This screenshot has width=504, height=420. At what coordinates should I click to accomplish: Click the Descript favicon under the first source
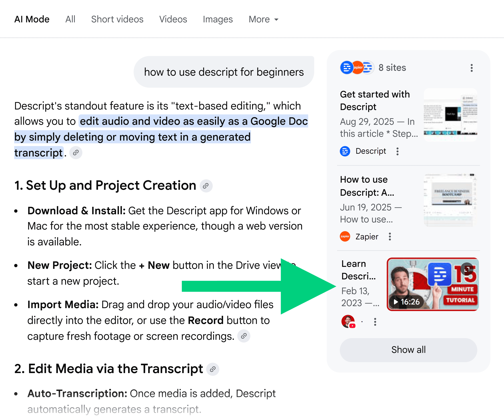tap(345, 151)
